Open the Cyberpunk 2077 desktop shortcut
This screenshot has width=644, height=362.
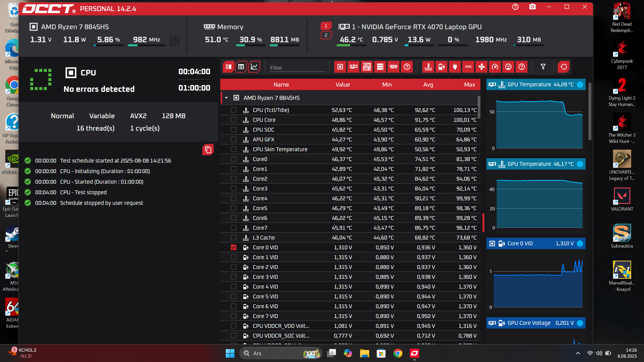tap(622, 55)
